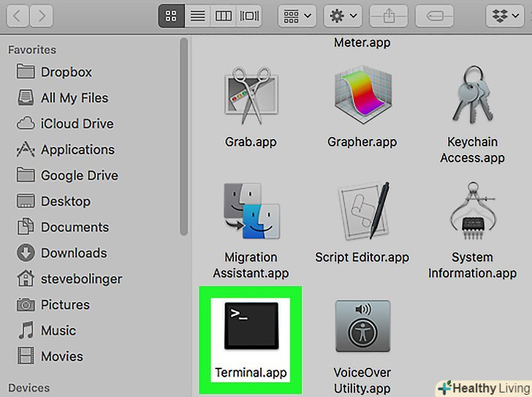Click the Script Editor.app file name

362,257
